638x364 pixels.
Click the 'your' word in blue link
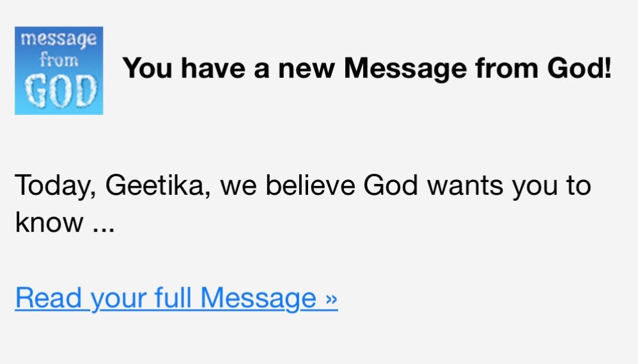tap(118, 301)
